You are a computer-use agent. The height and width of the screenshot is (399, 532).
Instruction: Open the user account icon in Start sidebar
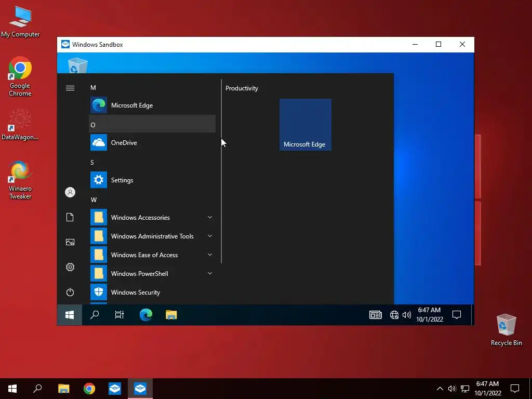(x=70, y=192)
